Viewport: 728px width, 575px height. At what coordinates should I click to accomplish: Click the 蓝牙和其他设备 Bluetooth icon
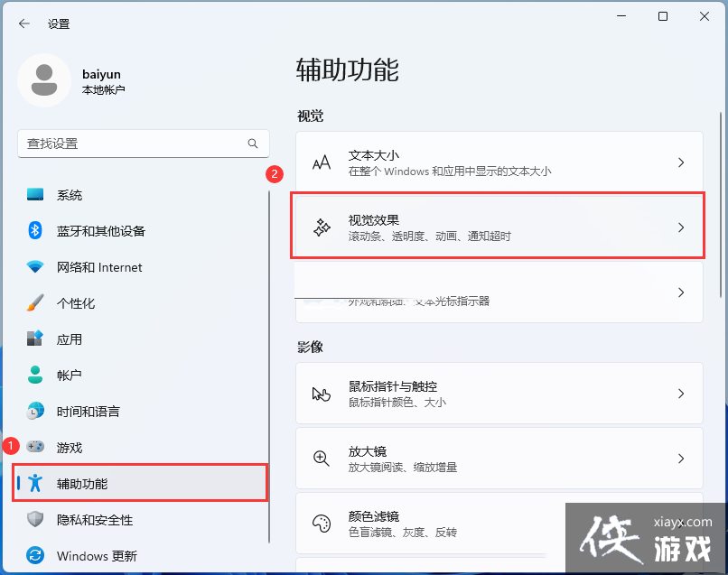pyautogui.click(x=34, y=231)
